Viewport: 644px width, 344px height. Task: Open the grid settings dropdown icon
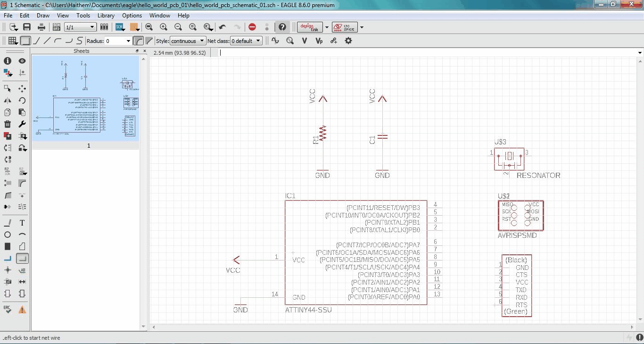pos(12,41)
